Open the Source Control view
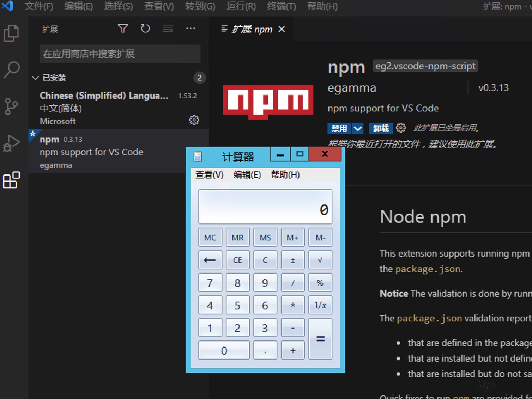Screen dimensions: 532x399 click(11, 106)
